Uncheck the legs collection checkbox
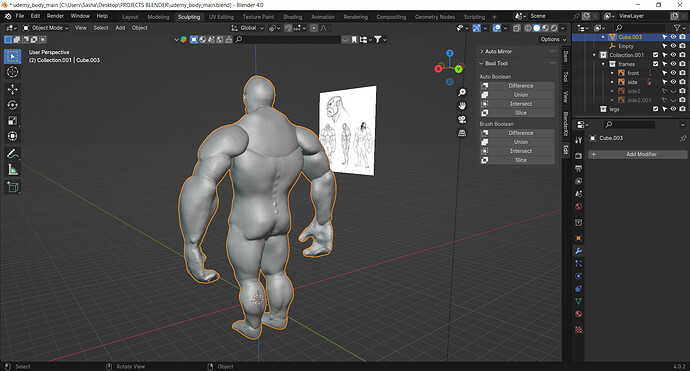 coord(656,109)
